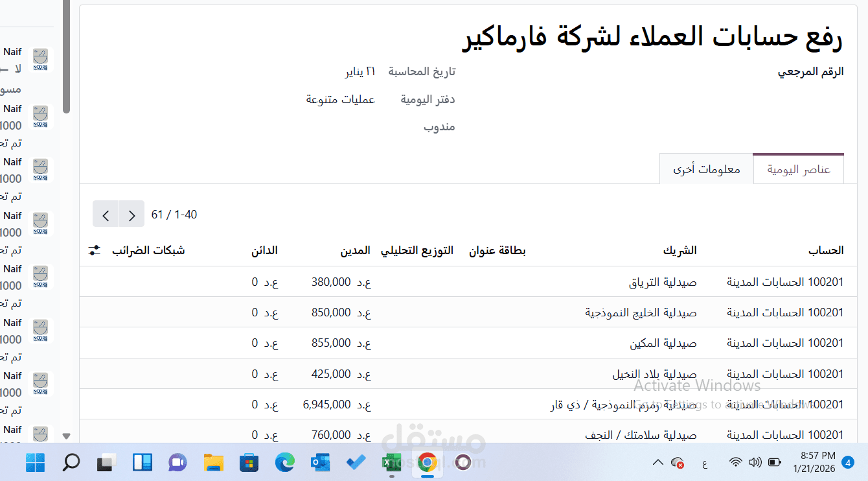Open the volume speaker icon
Image resolution: width=868 pixels, height=481 pixels.
click(755, 462)
